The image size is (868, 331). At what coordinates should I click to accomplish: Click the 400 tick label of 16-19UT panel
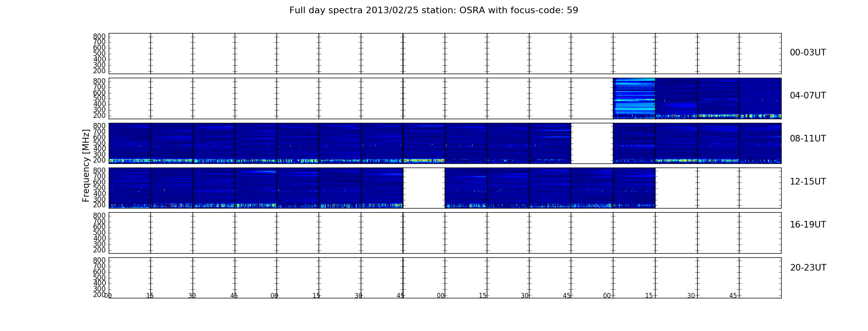99,238
